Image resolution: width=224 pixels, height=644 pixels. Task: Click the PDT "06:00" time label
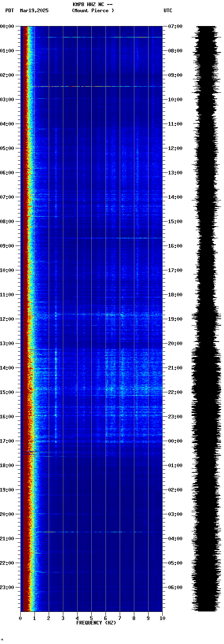[7, 173]
